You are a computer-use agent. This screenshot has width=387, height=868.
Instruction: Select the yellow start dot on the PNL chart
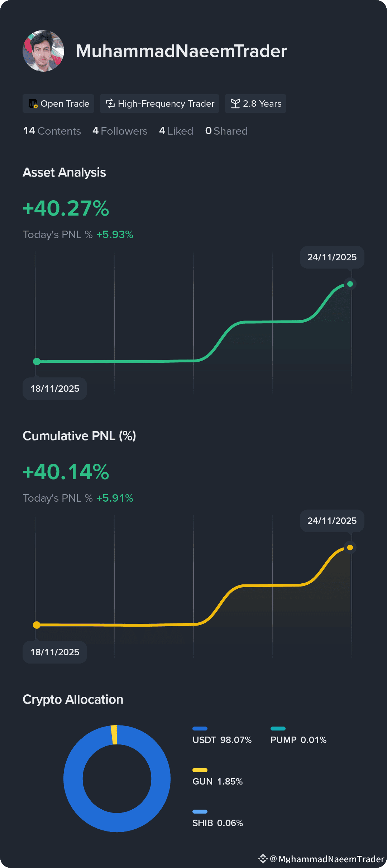(37, 625)
